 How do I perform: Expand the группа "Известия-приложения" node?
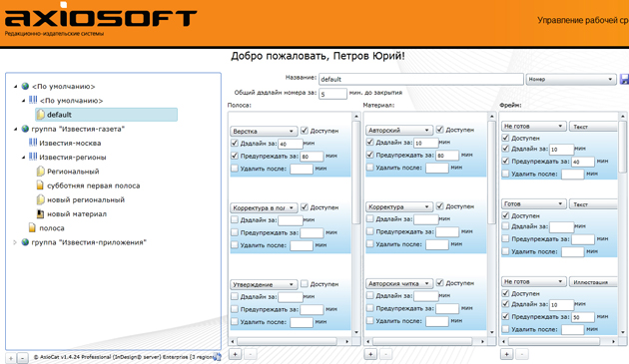(15, 242)
